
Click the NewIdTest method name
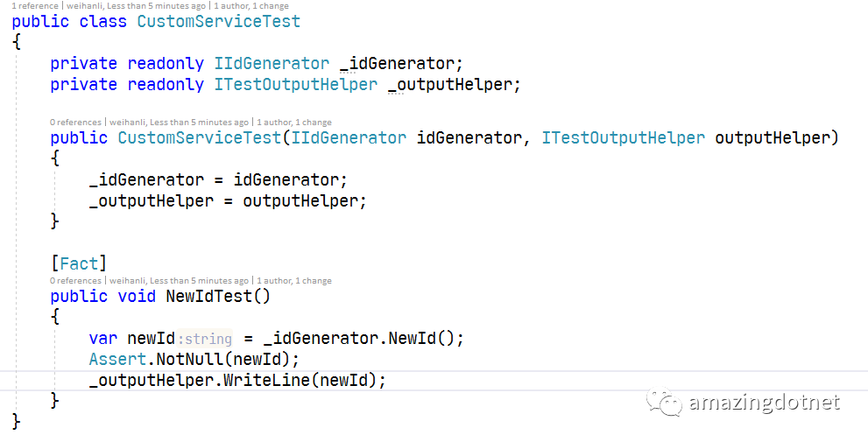pyautogui.click(x=208, y=297)
